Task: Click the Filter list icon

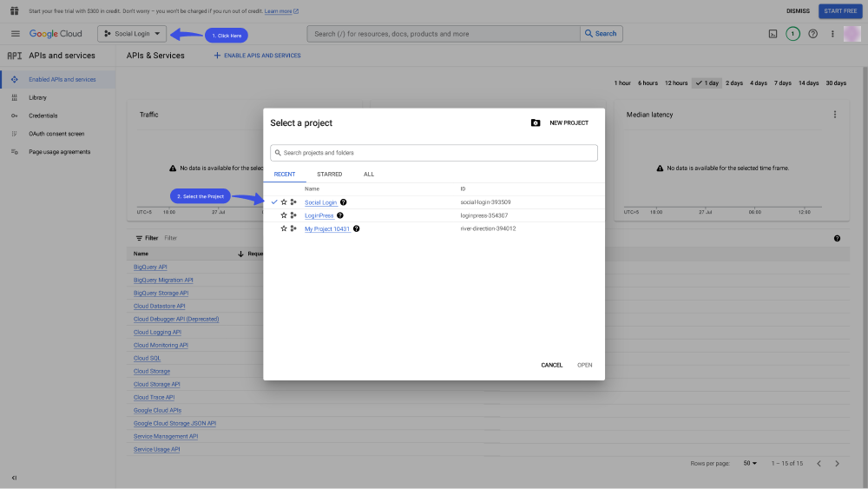Action: click(x=139, y=238)
